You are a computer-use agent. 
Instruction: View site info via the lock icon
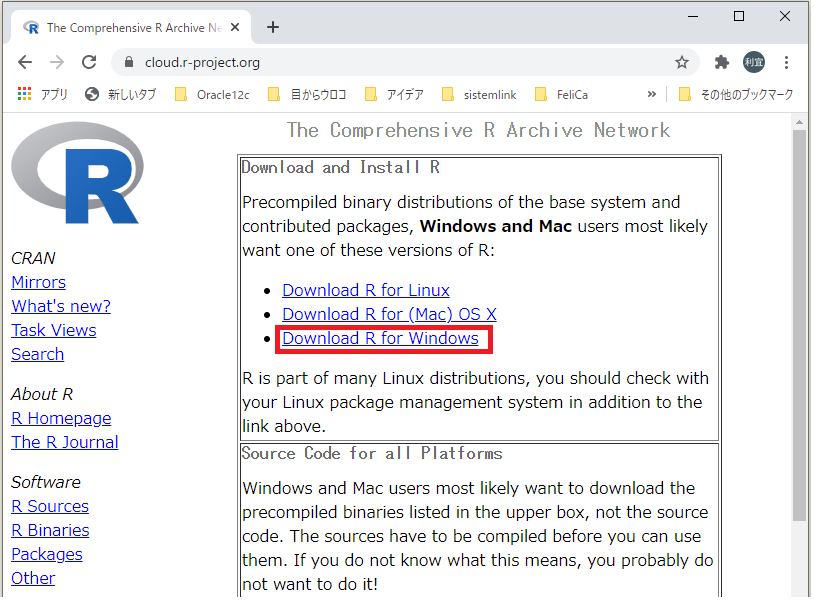(129, 62)
